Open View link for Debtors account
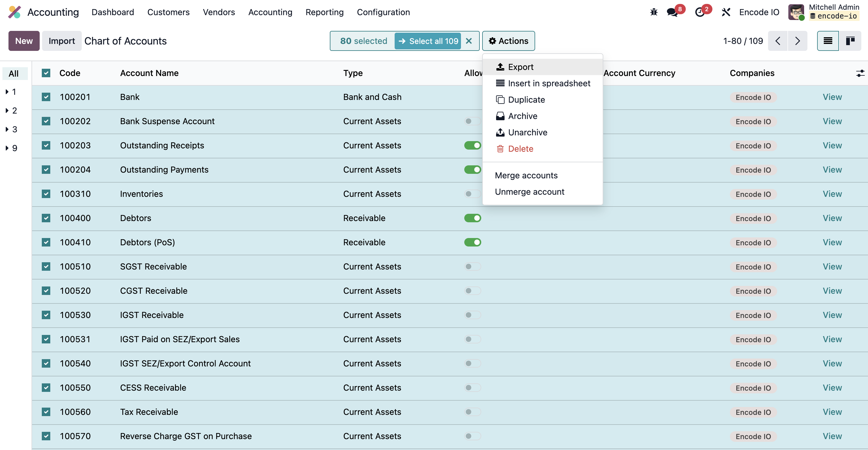 832,218
